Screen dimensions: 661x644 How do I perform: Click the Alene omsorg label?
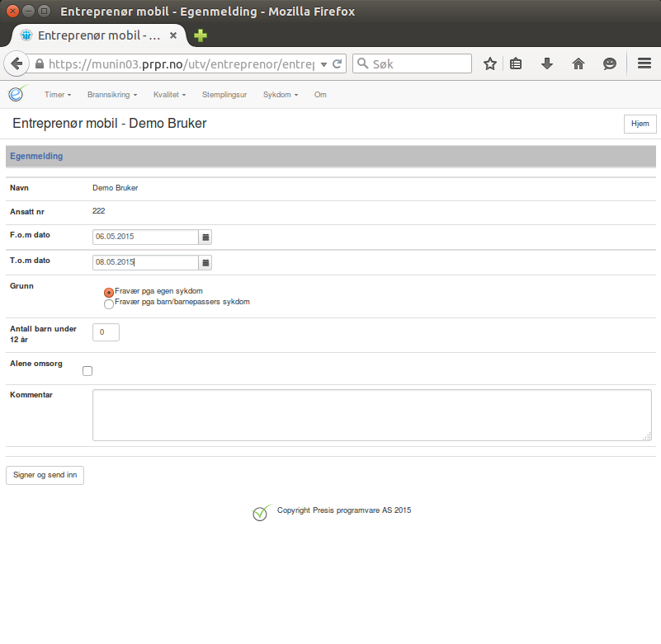click(x=36, y=364)
